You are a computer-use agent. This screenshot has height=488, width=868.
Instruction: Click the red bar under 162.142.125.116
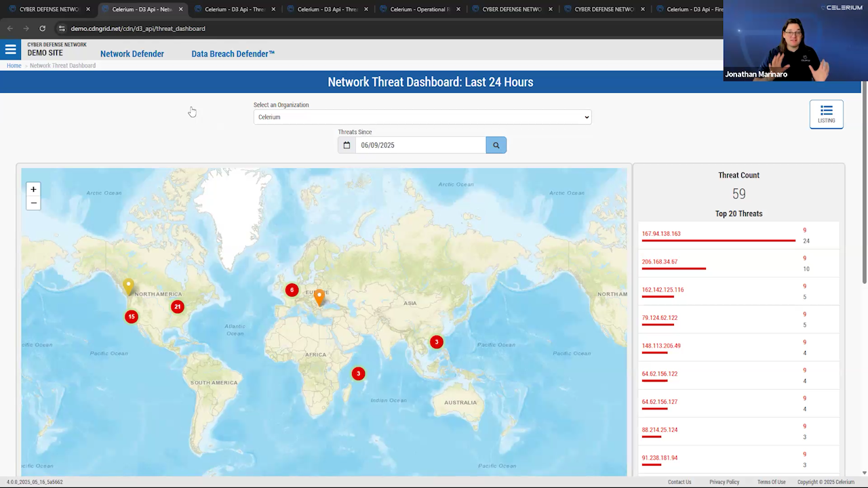tap(658, 296)
